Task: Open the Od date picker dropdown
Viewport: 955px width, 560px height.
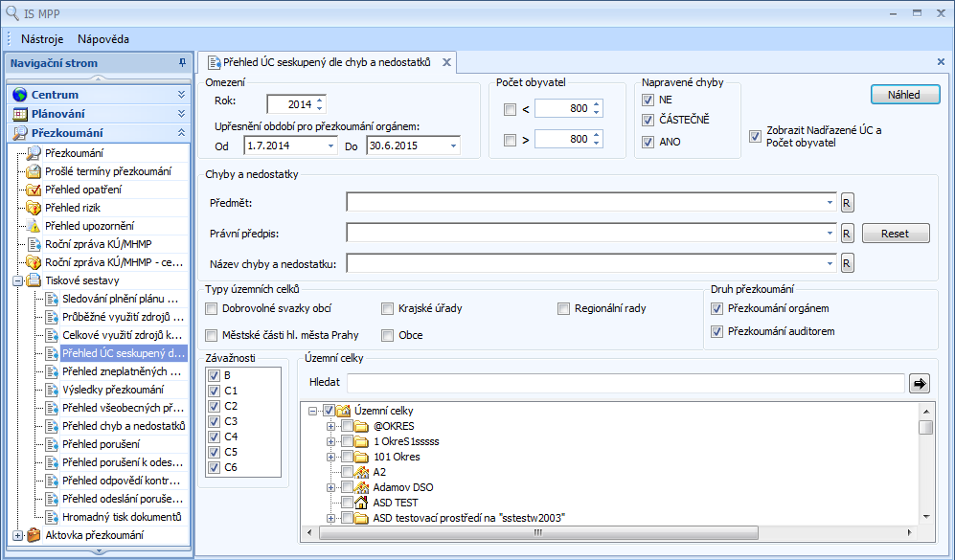Action: pyautogui.click(x=330, y=146)
